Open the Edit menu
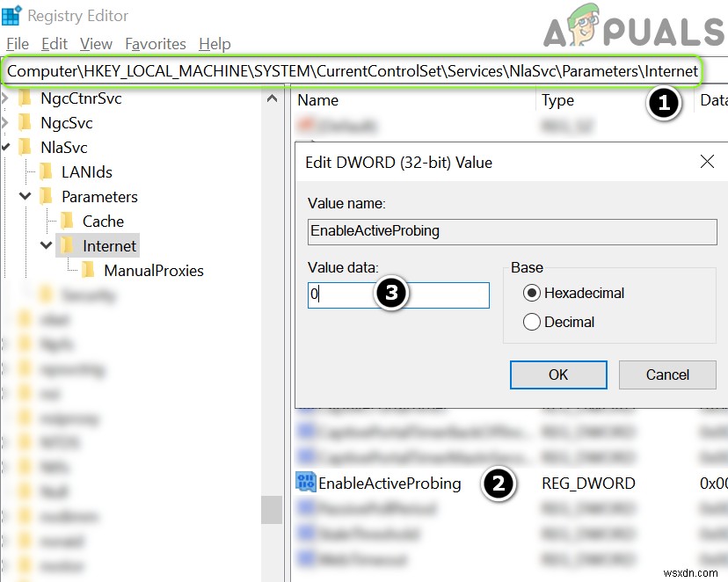 [x=55, y=44]
